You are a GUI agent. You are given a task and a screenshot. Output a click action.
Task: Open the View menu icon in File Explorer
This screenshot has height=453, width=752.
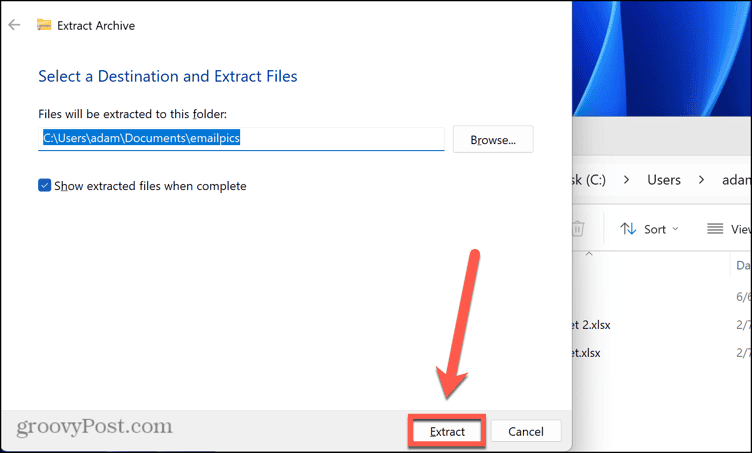[x=715, y=229]
